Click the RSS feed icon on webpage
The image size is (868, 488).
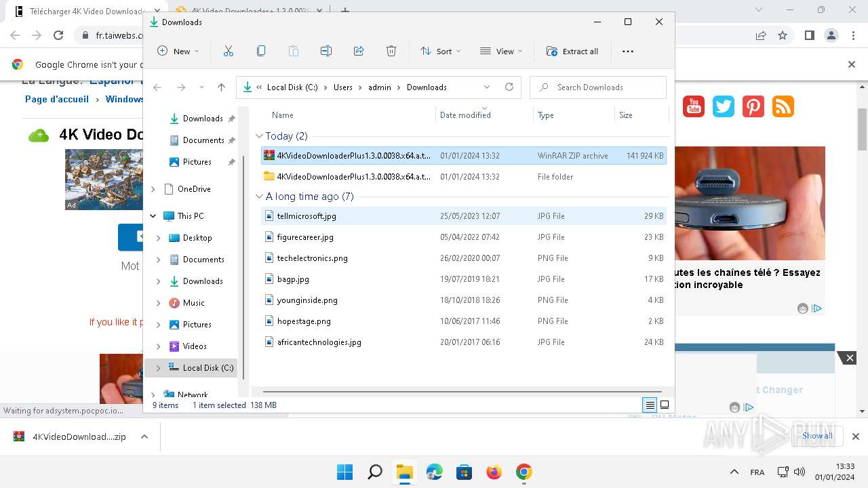pyautogui.click(x=783, y=106)
